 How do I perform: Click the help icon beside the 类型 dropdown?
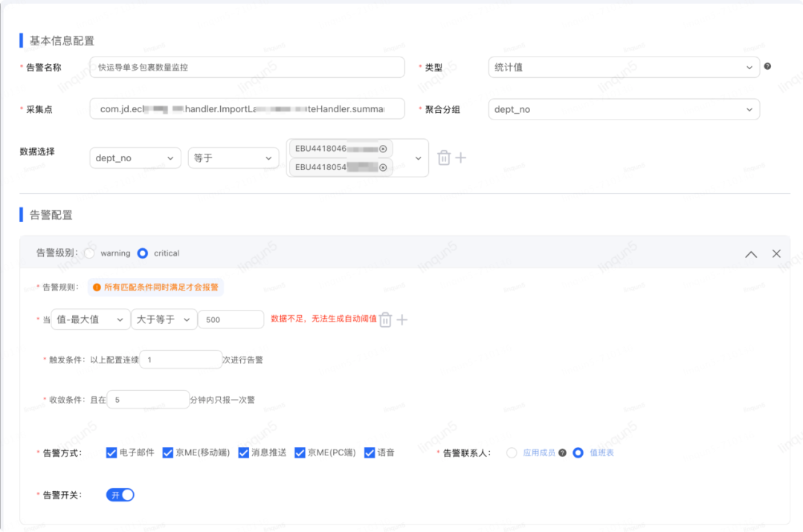coord(767,67)
